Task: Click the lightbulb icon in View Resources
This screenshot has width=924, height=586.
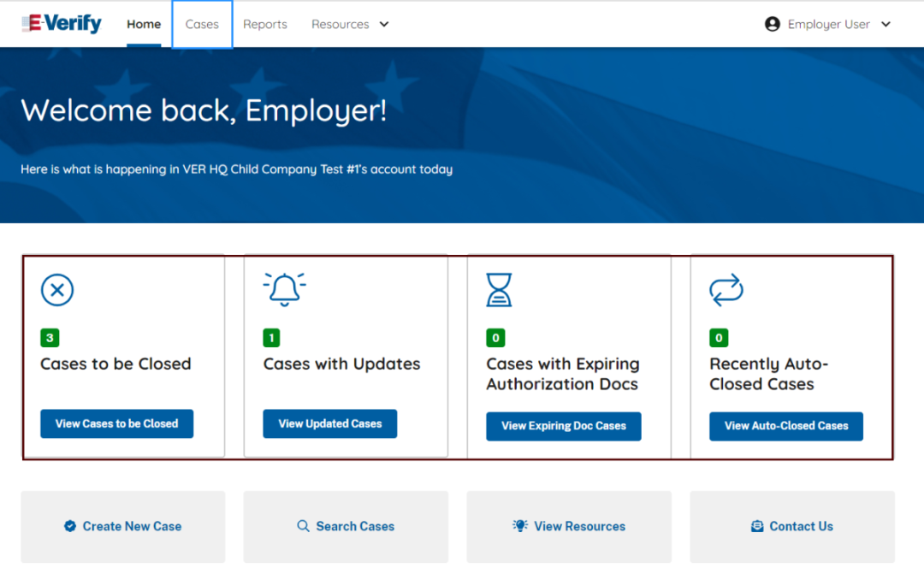Action: click(x=520, y=526)
